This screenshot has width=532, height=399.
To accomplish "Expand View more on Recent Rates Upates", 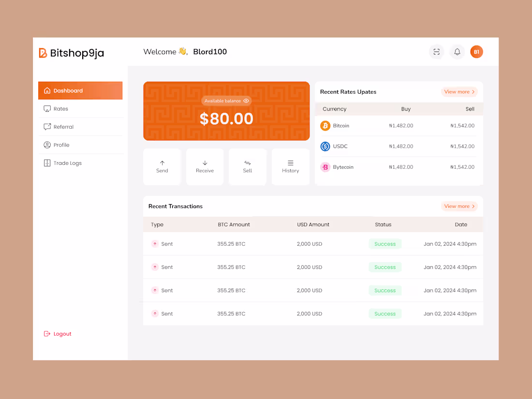I will point(458,91).
